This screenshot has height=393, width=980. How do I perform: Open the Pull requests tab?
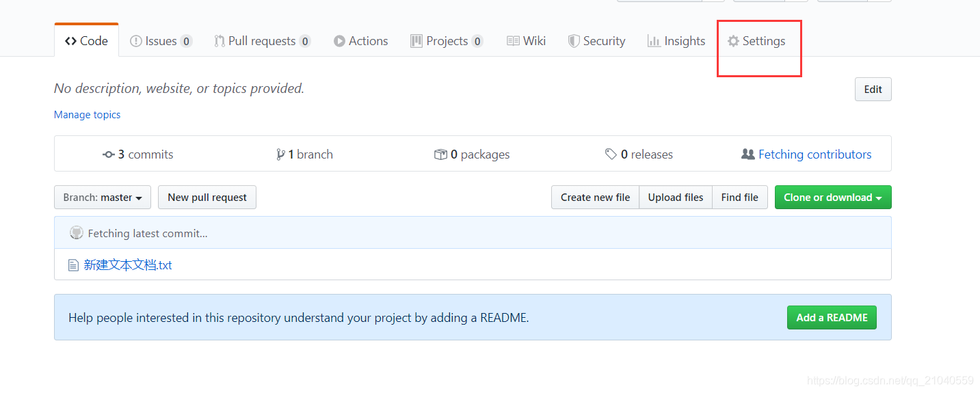pyautogui.click(x=262, y=41)
